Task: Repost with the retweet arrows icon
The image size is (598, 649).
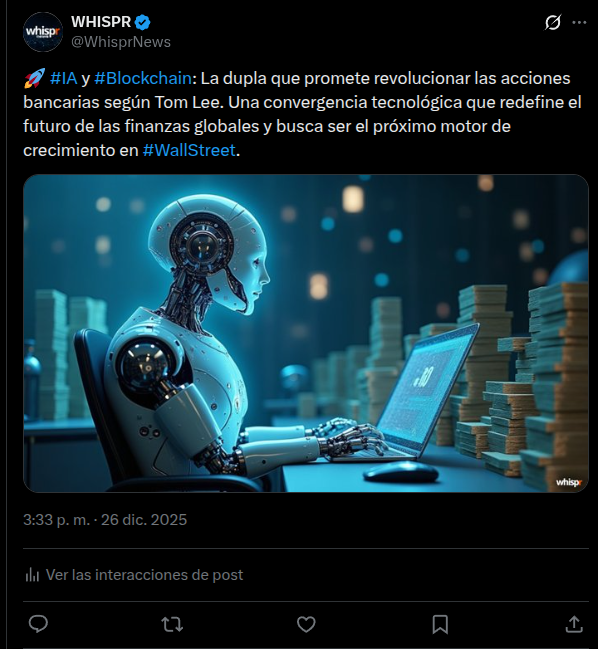Action: coord(172,624)
